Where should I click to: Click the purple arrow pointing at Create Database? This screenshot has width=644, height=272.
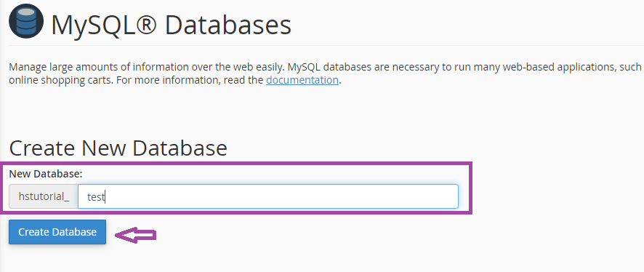135,235
